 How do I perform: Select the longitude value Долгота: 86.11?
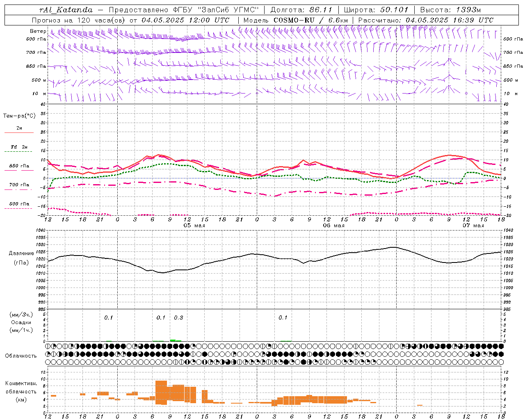301,10
